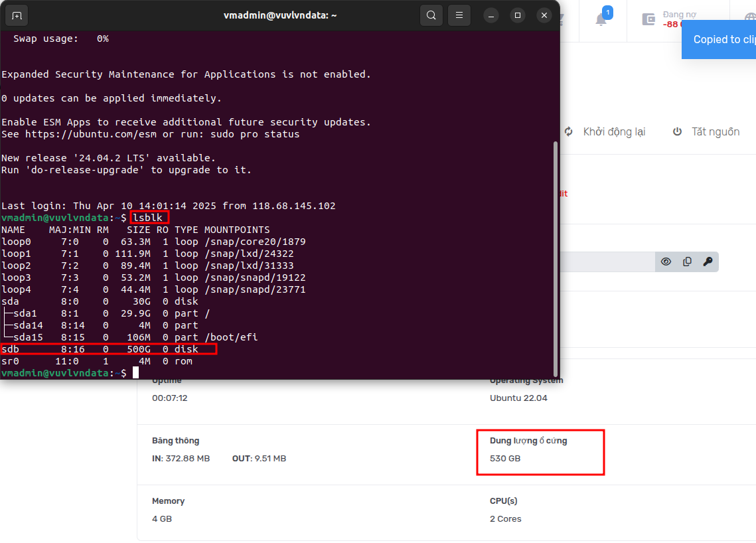The height and width of the screenshot is (543, 756).
Task: Click the terminal command prompt cursor
Action: click(135, 373)
